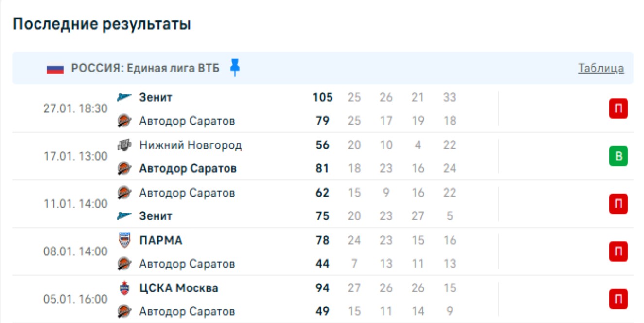Click final score 105 for Зенит
644x323 pixels.
point(322,97)
